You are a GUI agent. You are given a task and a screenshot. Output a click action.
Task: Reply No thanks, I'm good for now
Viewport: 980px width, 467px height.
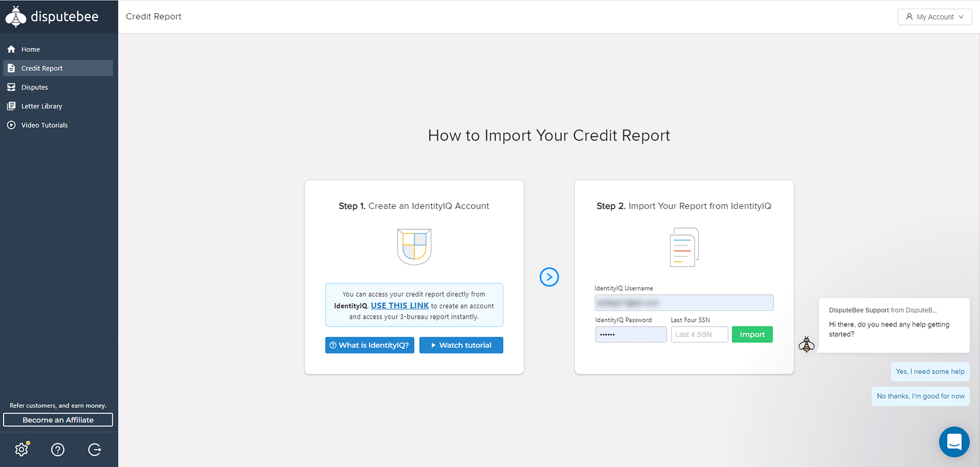[920, 396]
